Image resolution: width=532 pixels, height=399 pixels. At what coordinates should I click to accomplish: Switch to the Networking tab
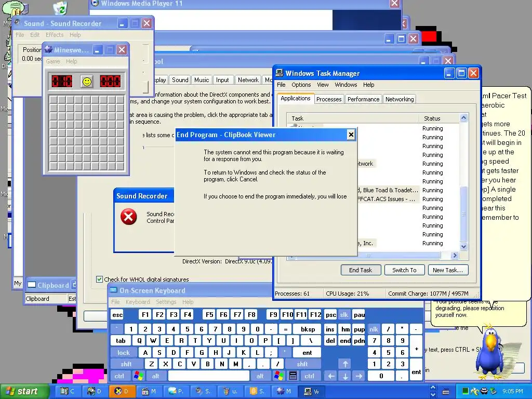(x=400, y=99)
